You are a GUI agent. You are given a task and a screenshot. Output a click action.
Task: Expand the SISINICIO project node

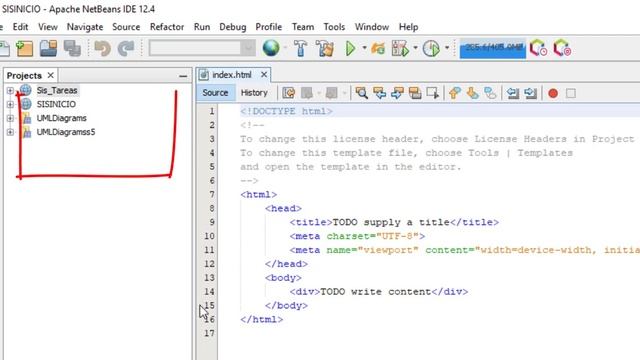10,104
